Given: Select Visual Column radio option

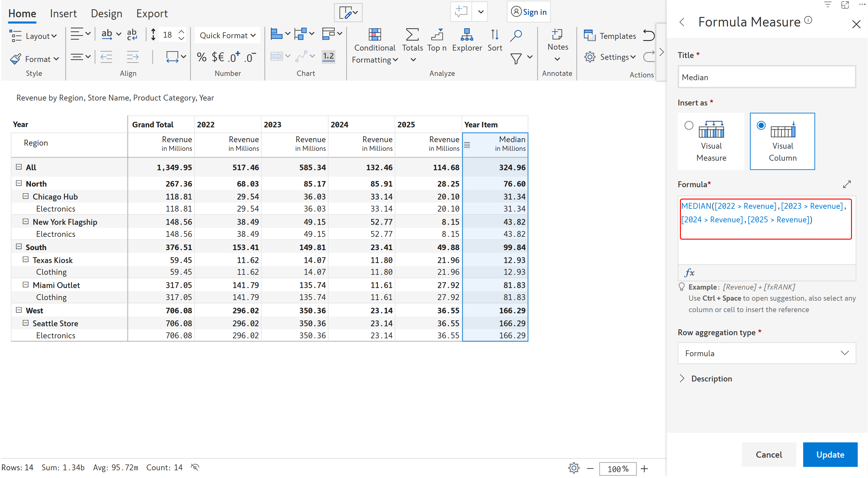Looking at the screenshot, I should 761,125.
